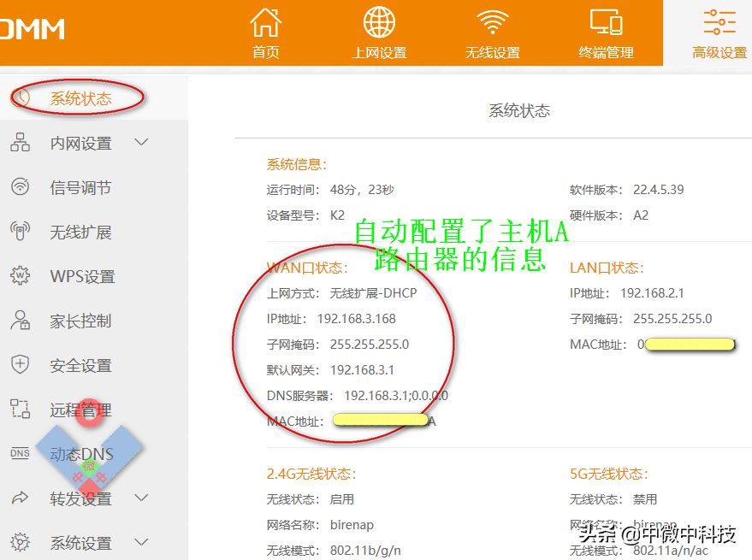
Task: Click the DNS icon in sidebar
Action: click(x=21, y=453)
